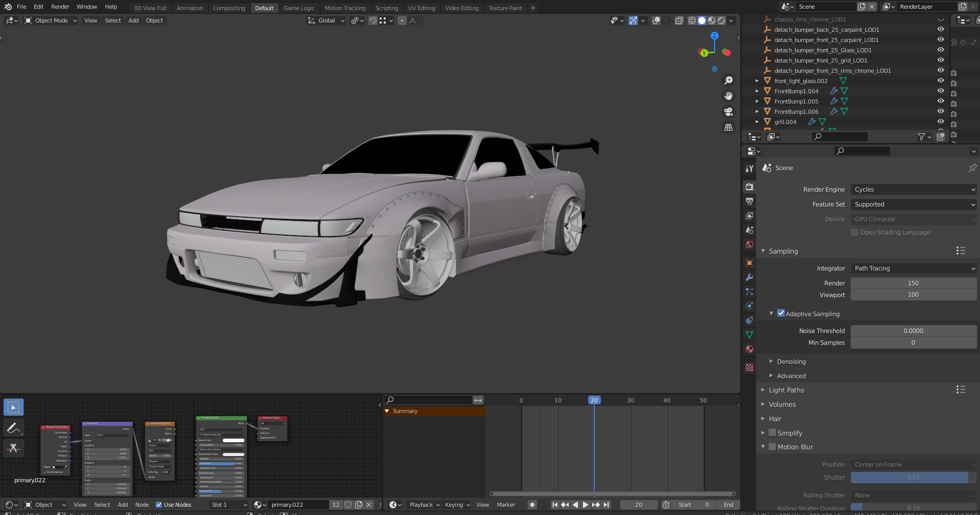Open the Object Data properties tab
Image resolution: width=980 pixels, height=515 pixels.
[x=749, y=335]
